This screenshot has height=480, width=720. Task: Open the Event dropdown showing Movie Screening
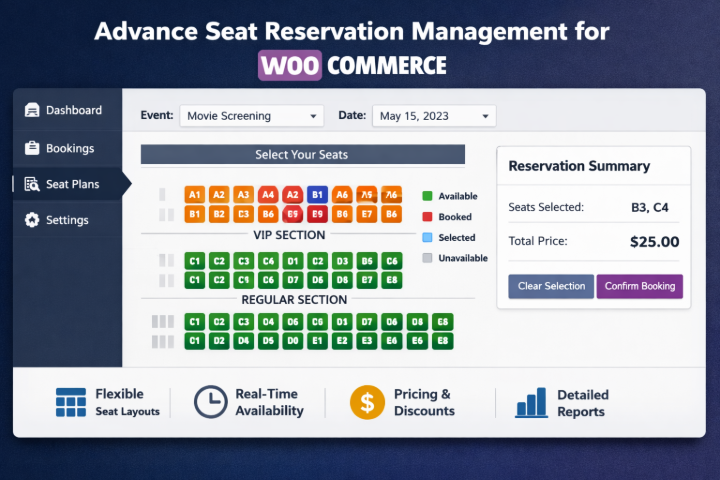(x=251, y=116)
